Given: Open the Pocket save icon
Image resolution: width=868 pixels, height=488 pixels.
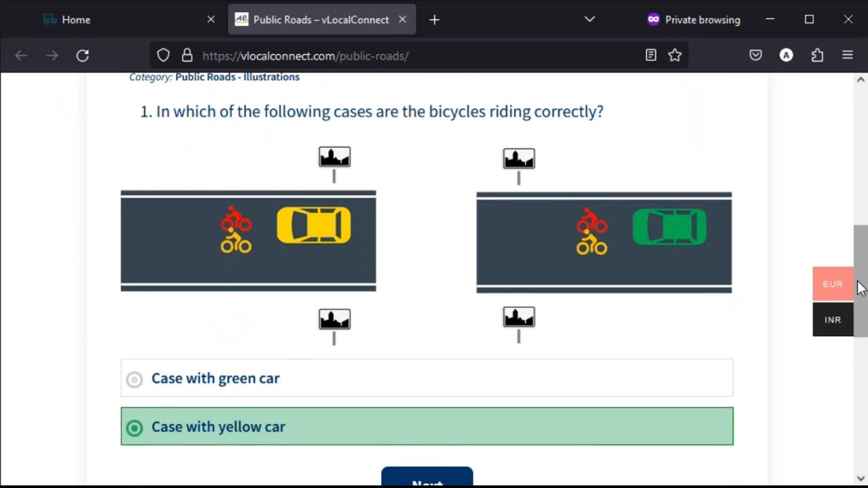Looking at the screenshot, I should pos(755,56).
